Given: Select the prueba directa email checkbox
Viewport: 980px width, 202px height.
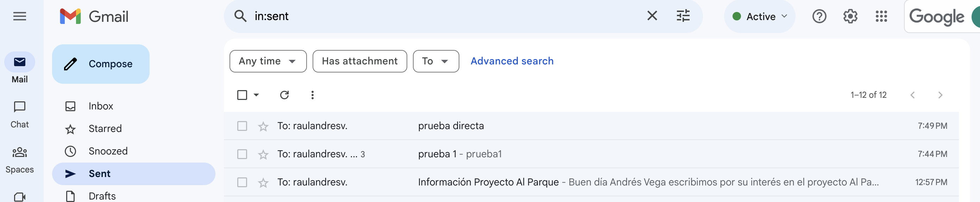Looking at the screenshot, I should (242, 126).
